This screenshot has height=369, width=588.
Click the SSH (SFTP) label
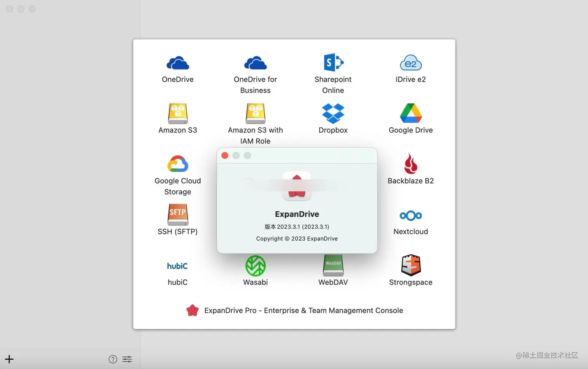[178, 231]
